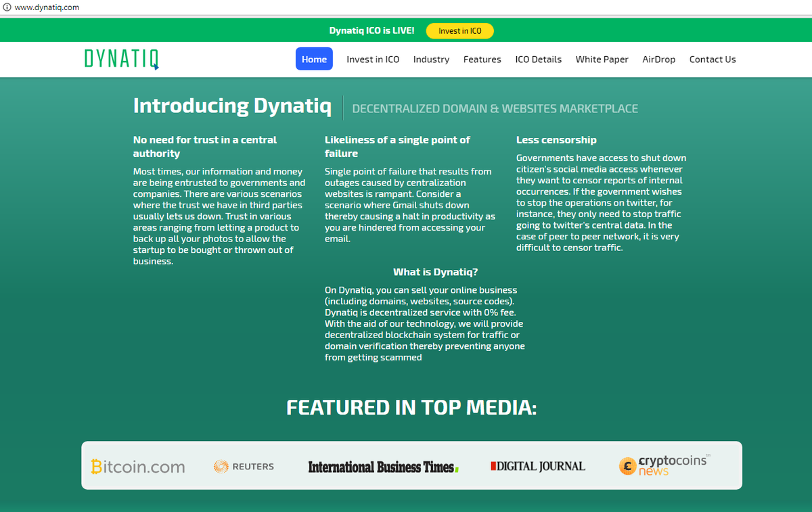Click 'No need for trust in a central authority' heading

[205, 147]
